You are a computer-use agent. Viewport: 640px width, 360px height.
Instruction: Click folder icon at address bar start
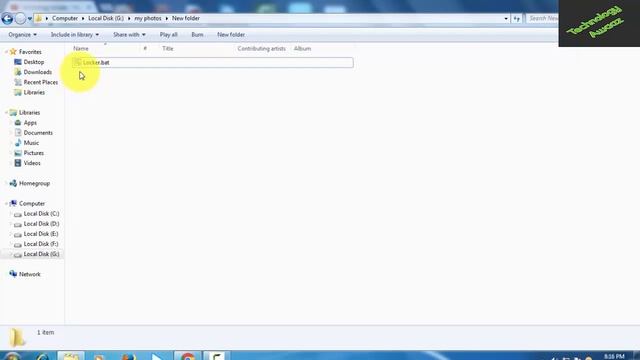(38, 18)
